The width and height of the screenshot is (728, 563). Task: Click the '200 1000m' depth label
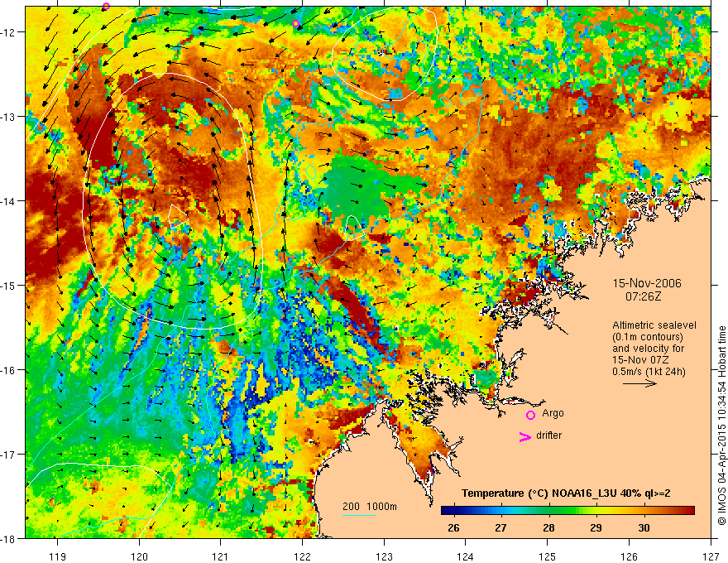click(370, 507)
